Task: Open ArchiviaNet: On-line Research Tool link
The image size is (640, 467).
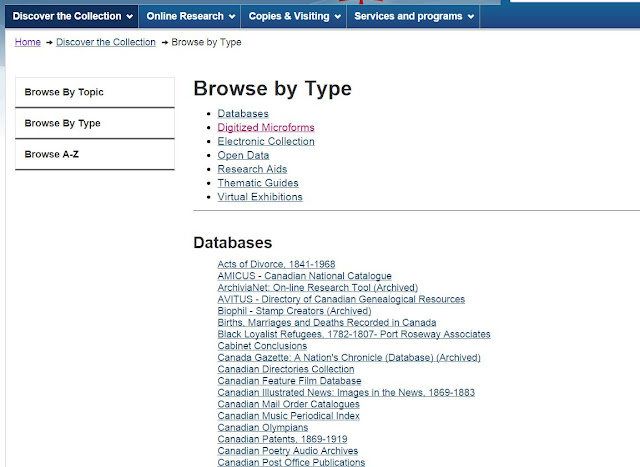Action: click(318, 287)
